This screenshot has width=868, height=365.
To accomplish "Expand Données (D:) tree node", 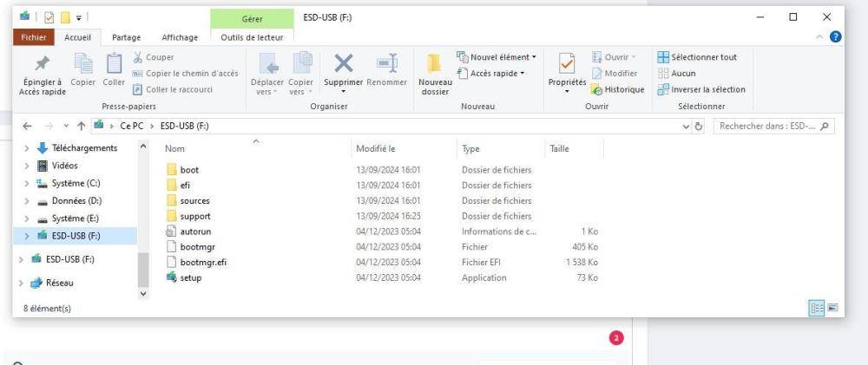I will 27,201.
